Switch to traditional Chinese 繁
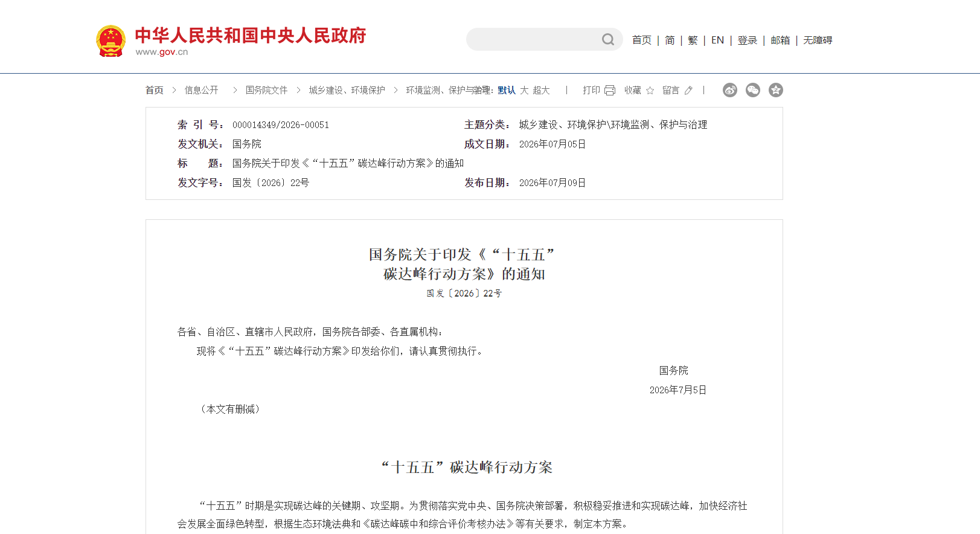 point(693,40)
